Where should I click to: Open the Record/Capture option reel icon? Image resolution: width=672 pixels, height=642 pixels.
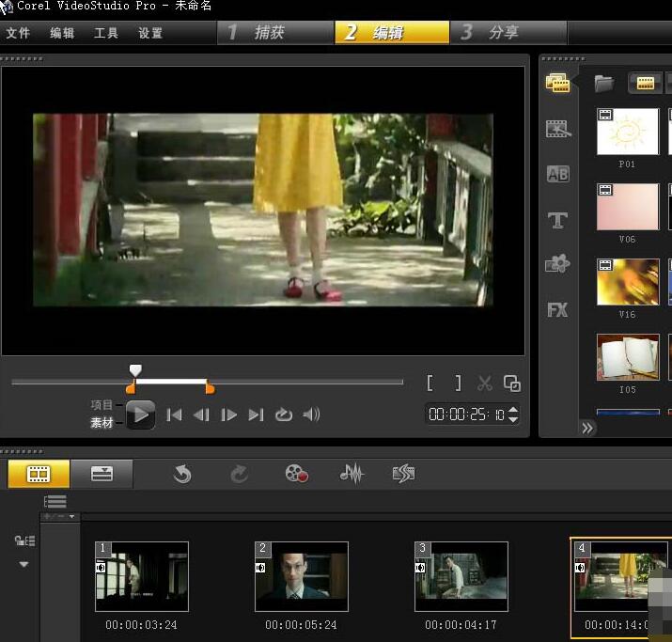(x=297, y=474)
